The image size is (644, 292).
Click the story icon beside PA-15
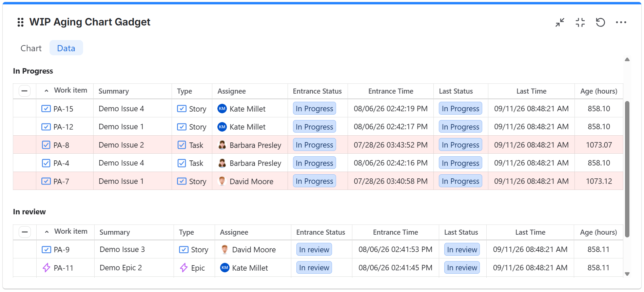point(46,109)
